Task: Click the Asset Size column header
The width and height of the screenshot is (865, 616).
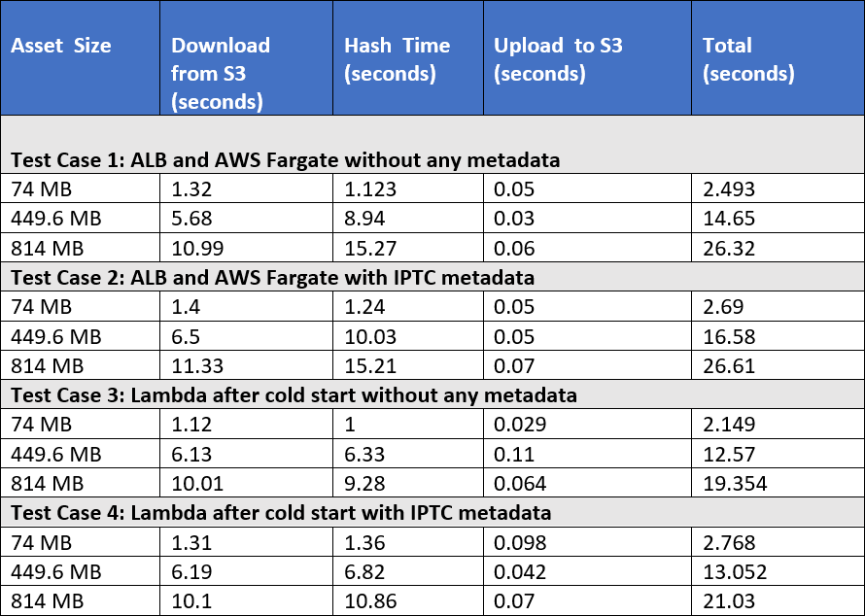Action: [81, 57]
